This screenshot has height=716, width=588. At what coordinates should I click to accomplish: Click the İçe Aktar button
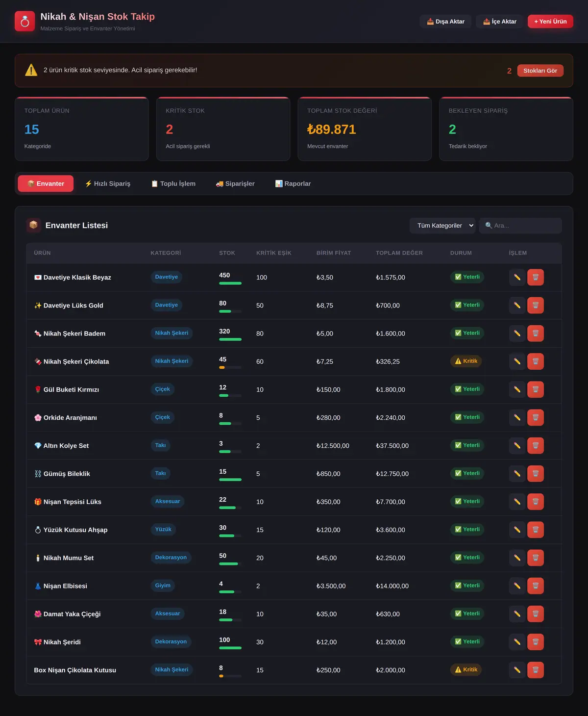click(500, 22)
